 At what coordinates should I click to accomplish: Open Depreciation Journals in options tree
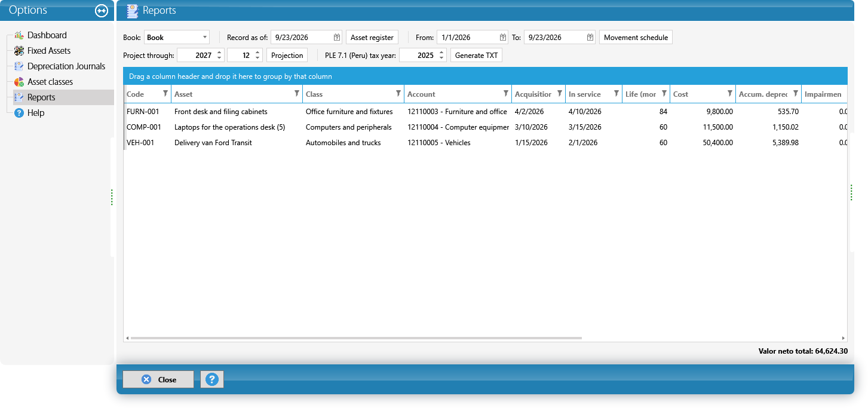coord(66,66)
